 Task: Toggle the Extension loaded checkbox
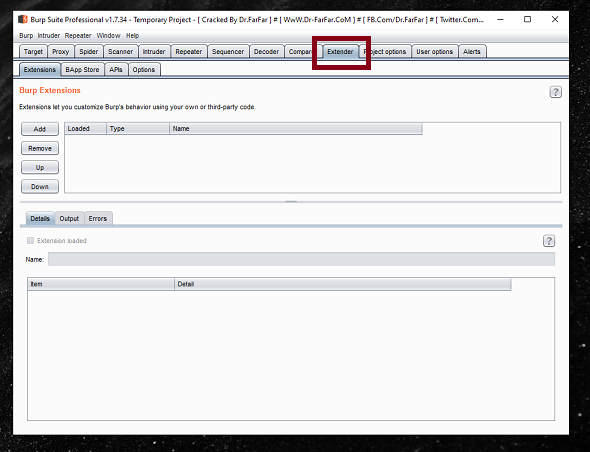30,240
